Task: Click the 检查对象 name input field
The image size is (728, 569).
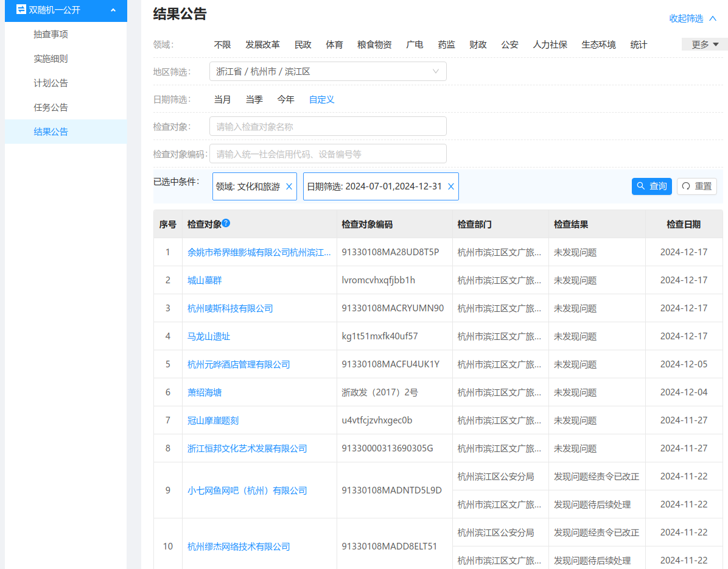Action: (x=327, y=126)
